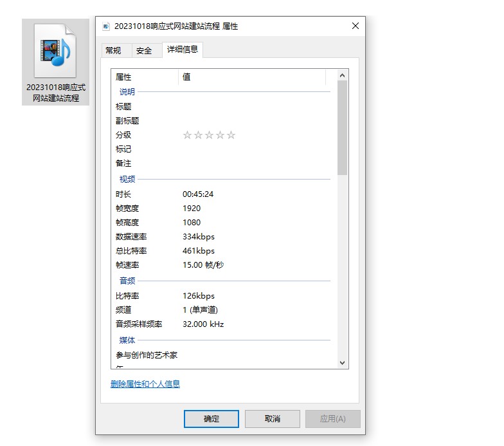
Task: Click the 频道 value 1 (单声道)
Action: (201, 310)
